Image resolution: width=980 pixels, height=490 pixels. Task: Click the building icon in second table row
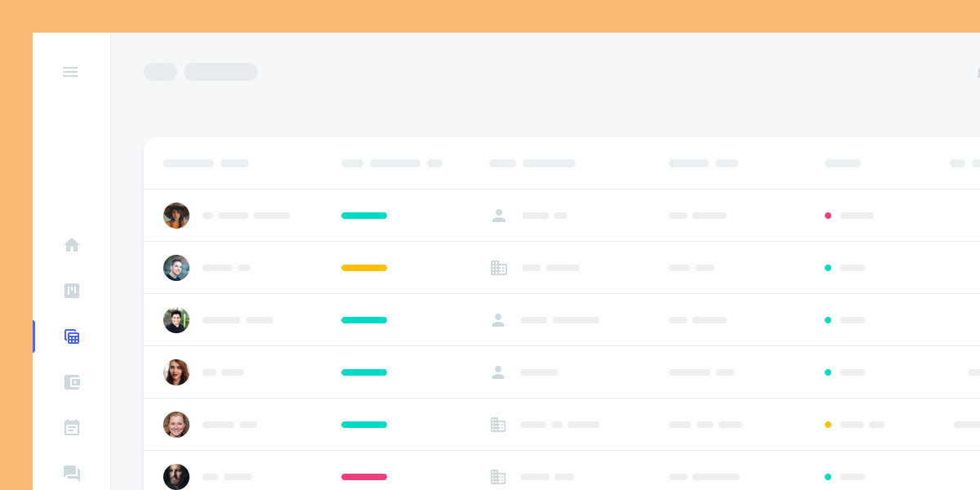[499, 268]
